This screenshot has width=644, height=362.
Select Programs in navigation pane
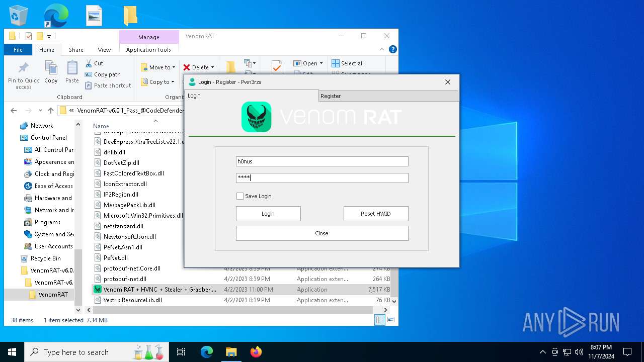tap(47, 222)
